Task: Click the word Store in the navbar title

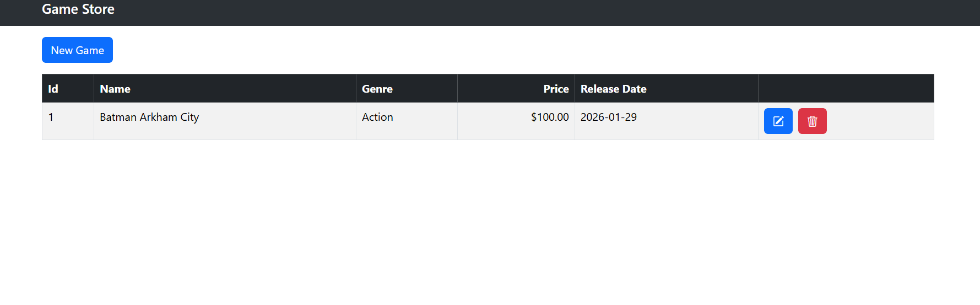Action: click(x=98, y=9)
